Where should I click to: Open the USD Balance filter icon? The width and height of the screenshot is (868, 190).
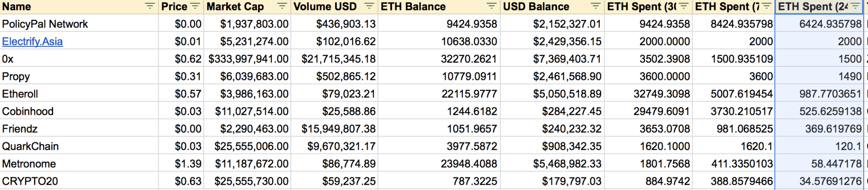pyautogui.click(x=595, y=6)
